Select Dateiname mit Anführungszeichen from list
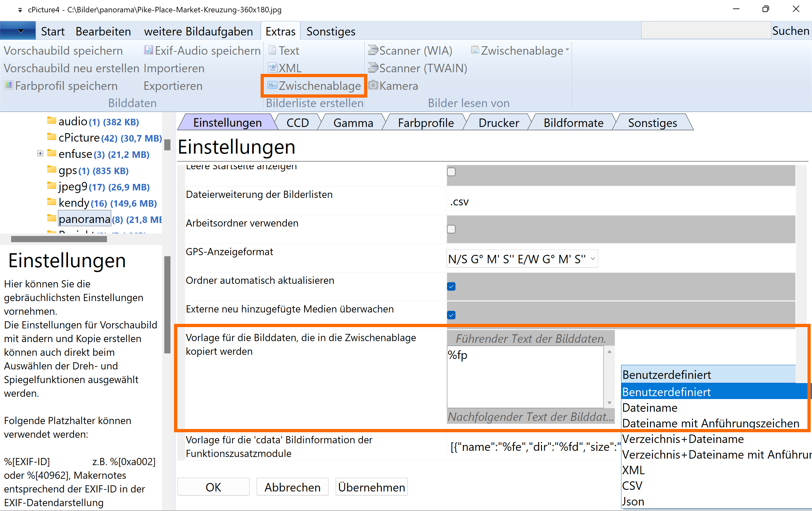Viewport: 812px width, 511px height. [x=710, y=423]
